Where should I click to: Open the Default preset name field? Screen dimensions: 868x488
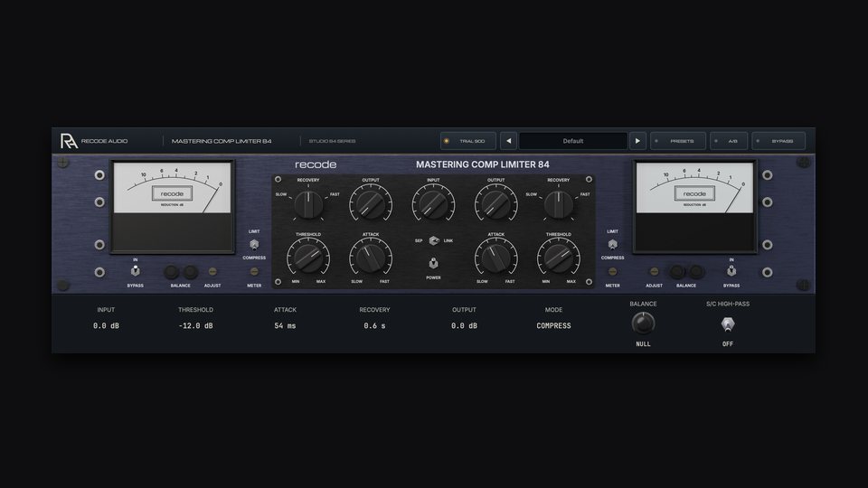573,141
